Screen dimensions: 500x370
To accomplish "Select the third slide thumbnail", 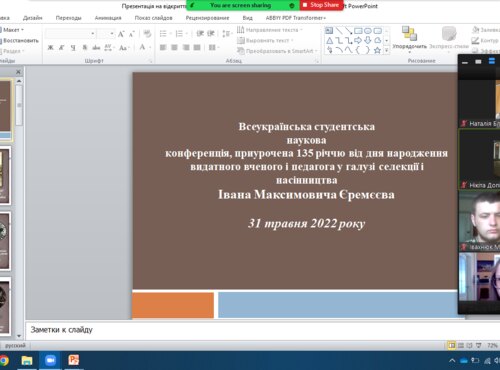I will (5, 241).
